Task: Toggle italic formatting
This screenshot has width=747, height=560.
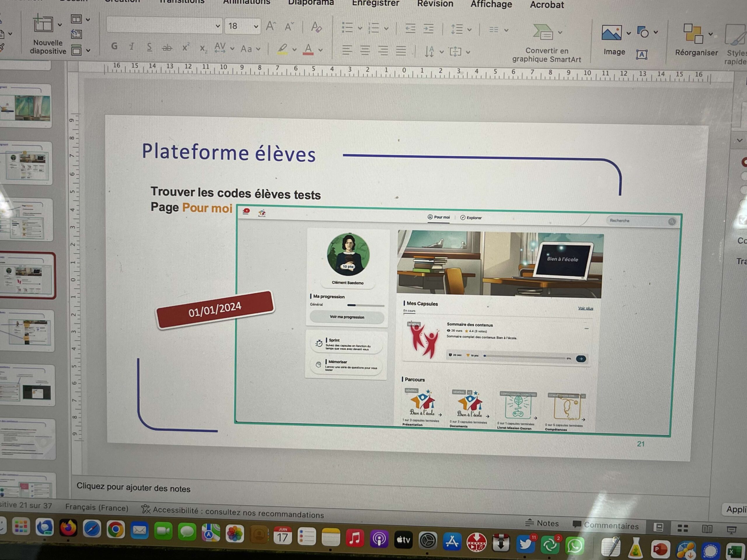Action: (x=132, y=47)
